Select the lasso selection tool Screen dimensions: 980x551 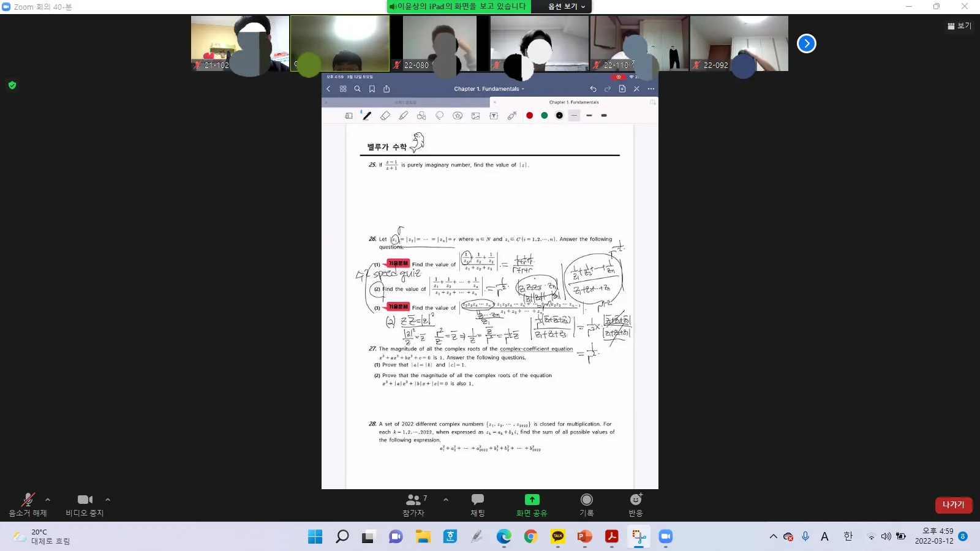pyautogui.click(x=439, y=116)
